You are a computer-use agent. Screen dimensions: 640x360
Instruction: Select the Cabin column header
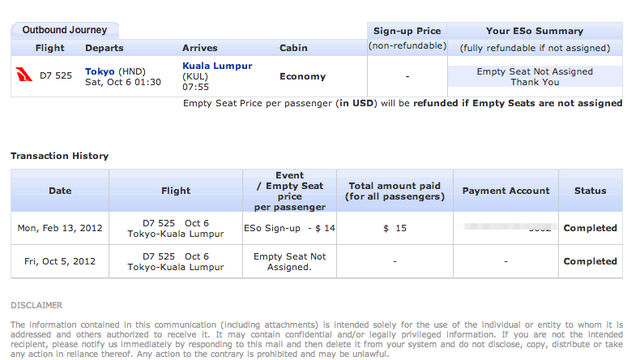point(293,48)
